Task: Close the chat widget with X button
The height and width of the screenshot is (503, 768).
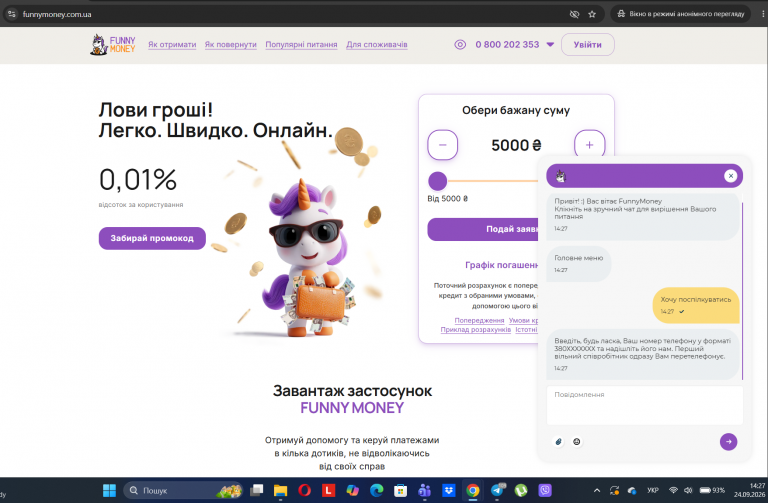Action: 730,176
